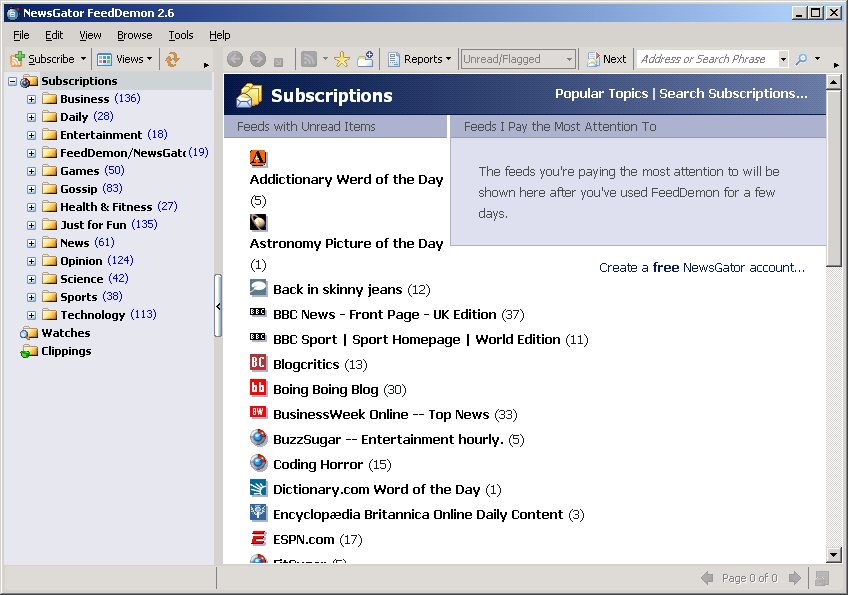Open the Edit menu
Image resolution: width=848 pixels, height=595 pixels.
[x=54, y=35]
